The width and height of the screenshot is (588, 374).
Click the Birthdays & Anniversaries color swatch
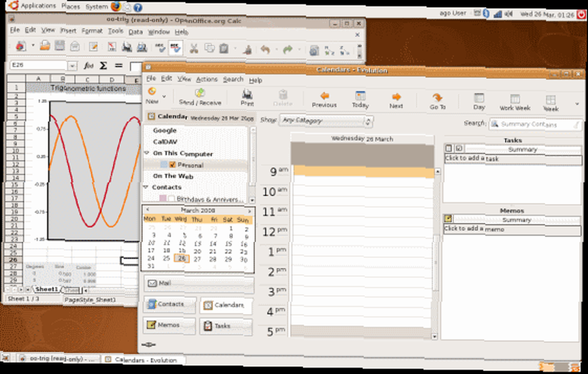click(163, 198)
